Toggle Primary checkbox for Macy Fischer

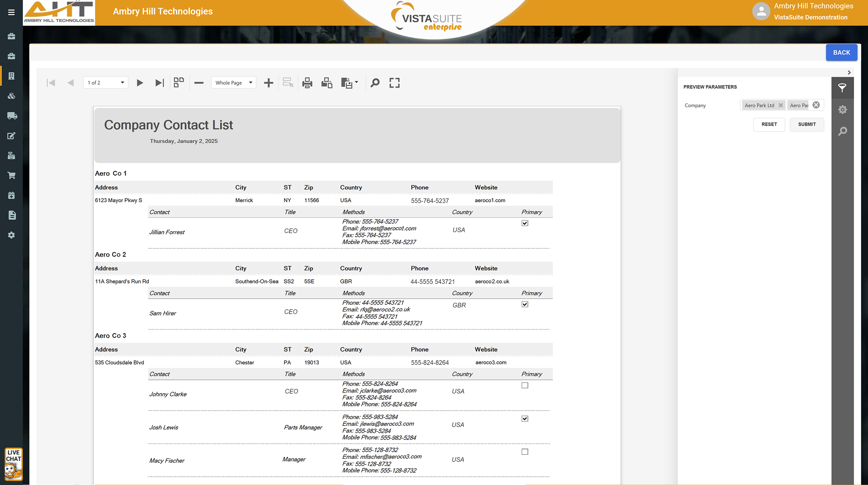[525, 452]
